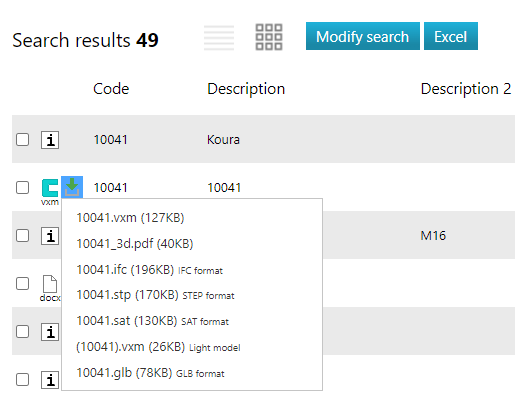Screen dimensions: 515x400
Task: Switch to grid view icon
Action: (269, 37)
